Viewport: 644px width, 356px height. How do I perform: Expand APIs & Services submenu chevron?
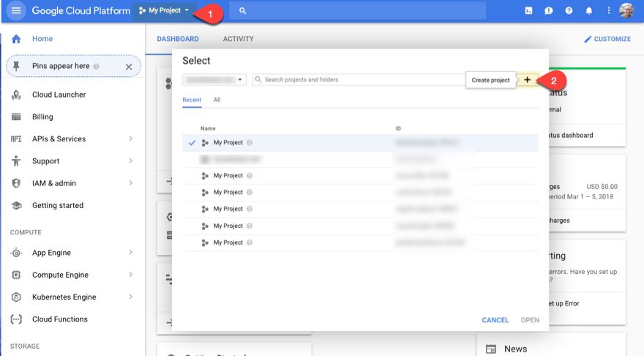coord(130,138)
